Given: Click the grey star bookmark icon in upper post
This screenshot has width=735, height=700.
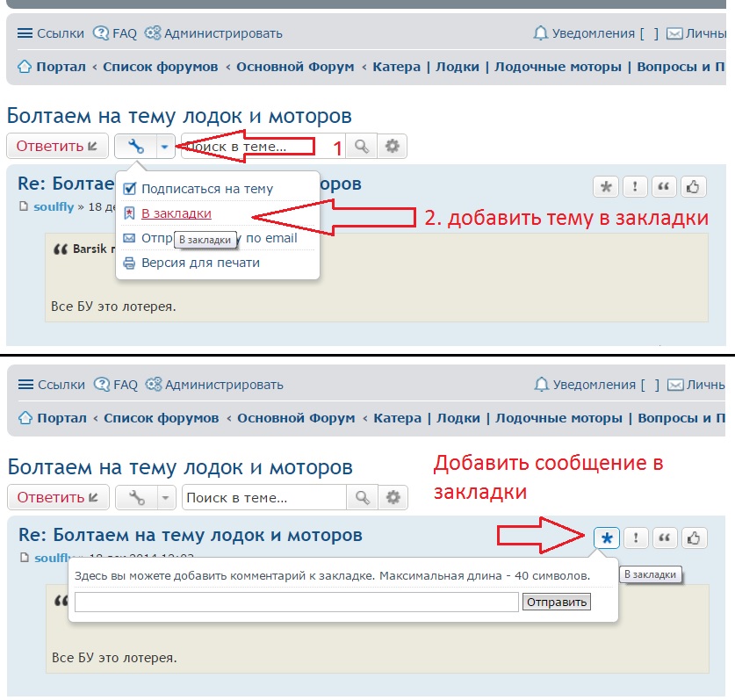Looking at the screenshot, I should click(605, 187).
